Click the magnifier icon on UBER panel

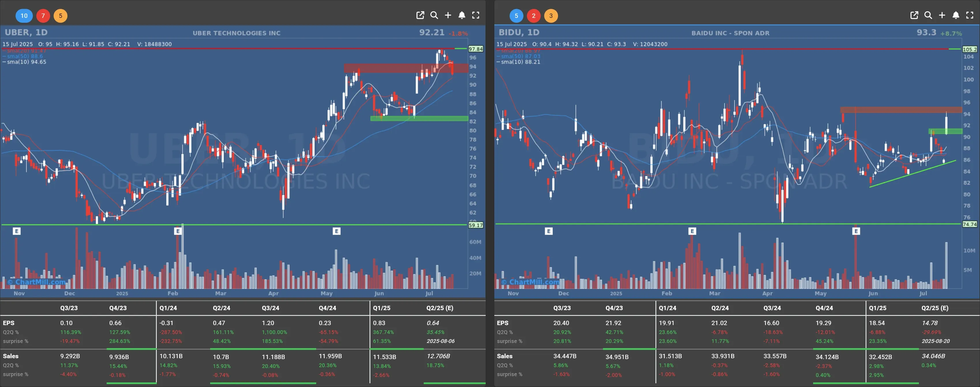tap(434, 15)
